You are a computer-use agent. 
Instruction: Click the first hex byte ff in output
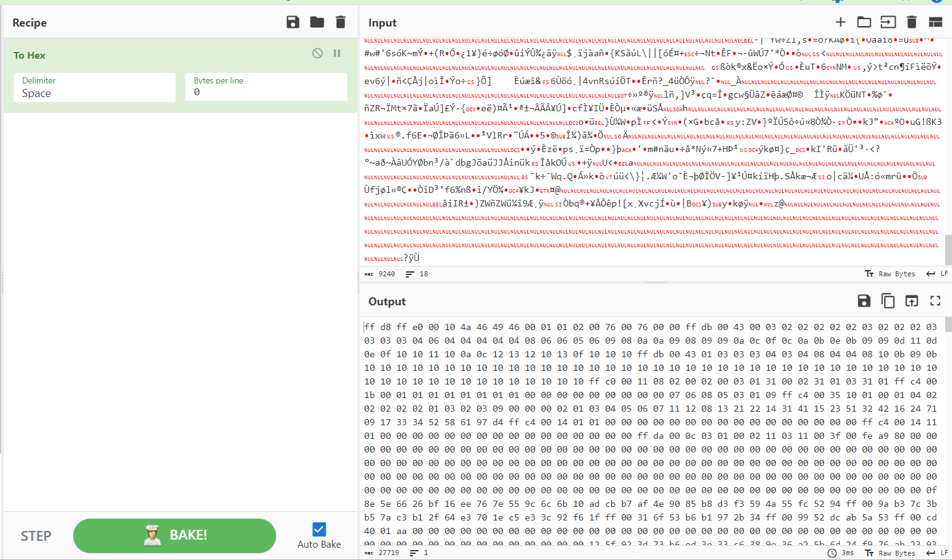(370, 327)
